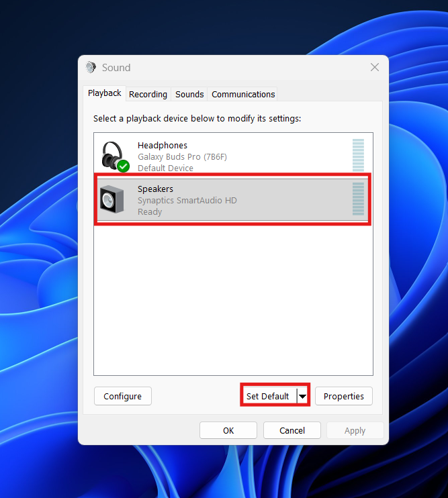Screen dimensions: 448x498
Task: Click the Set Default button
Action: [269, 396]
